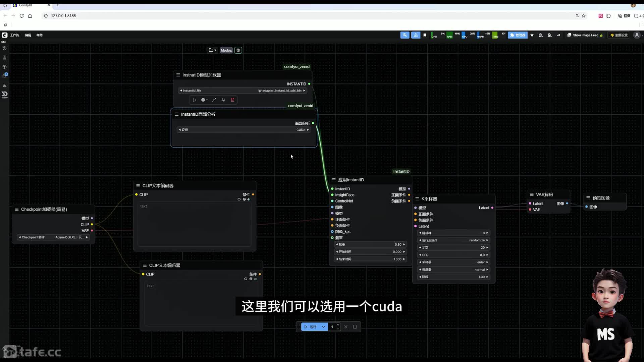Click cancel X icon beside run counter
Screen dimensions: 644x362
tap(346, 327)
